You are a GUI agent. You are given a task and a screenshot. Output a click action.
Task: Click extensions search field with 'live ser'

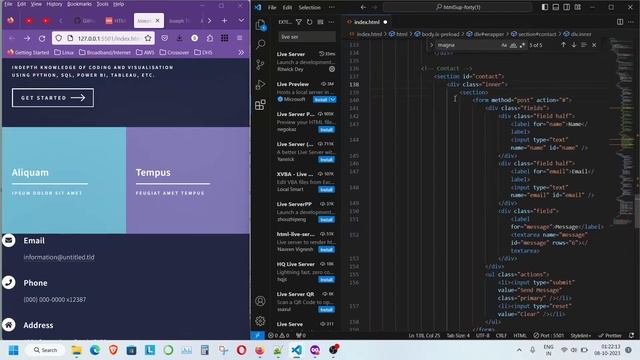pos(307,37)
